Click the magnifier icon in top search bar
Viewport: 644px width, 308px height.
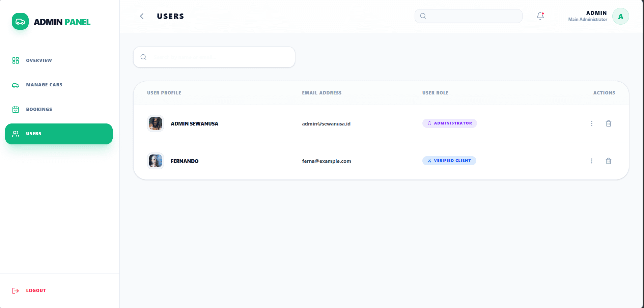tap(423, 16)
